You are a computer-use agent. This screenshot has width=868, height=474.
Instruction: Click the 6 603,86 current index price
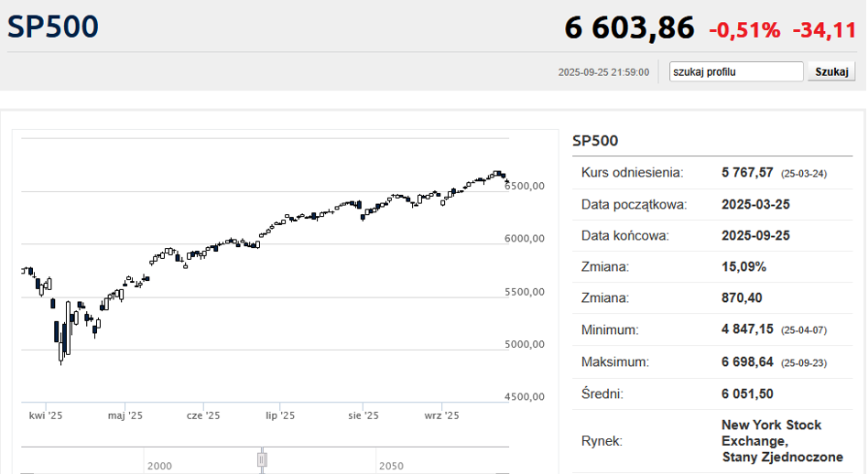(x=629, y=28)
